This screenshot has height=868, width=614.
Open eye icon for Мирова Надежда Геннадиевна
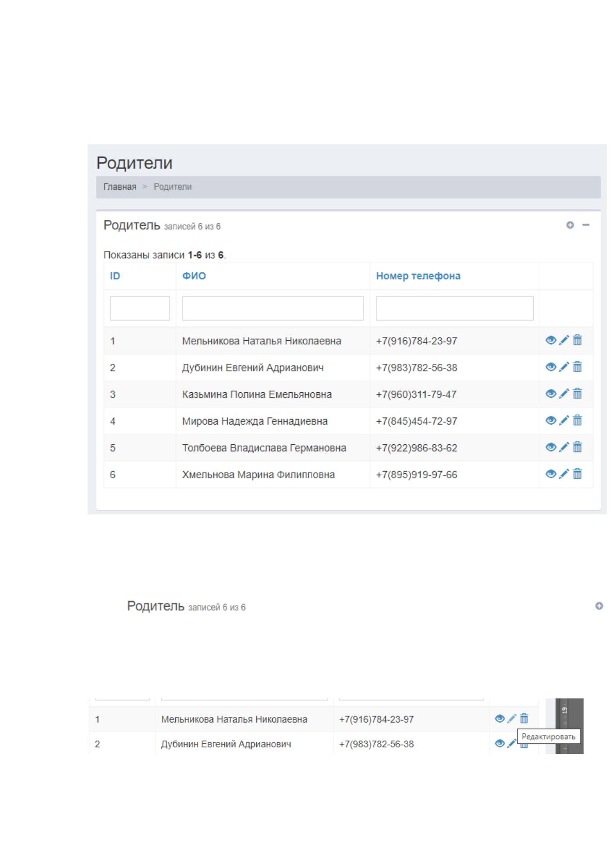coord(551,421)
